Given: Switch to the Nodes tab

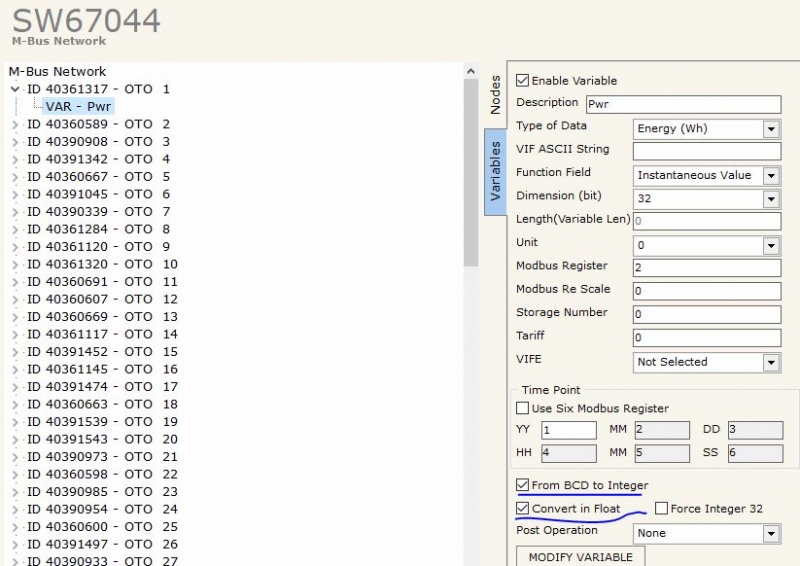Looking at the screenshot, I should pos(495,95).
